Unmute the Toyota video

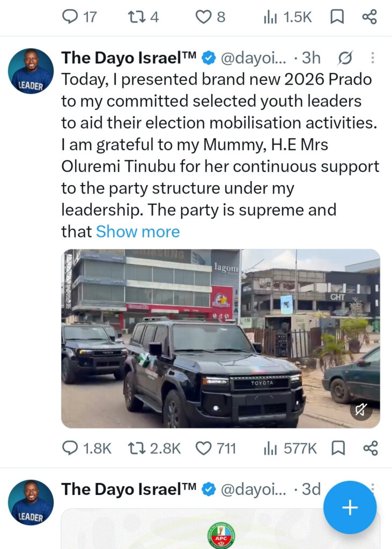pos(361,409)
